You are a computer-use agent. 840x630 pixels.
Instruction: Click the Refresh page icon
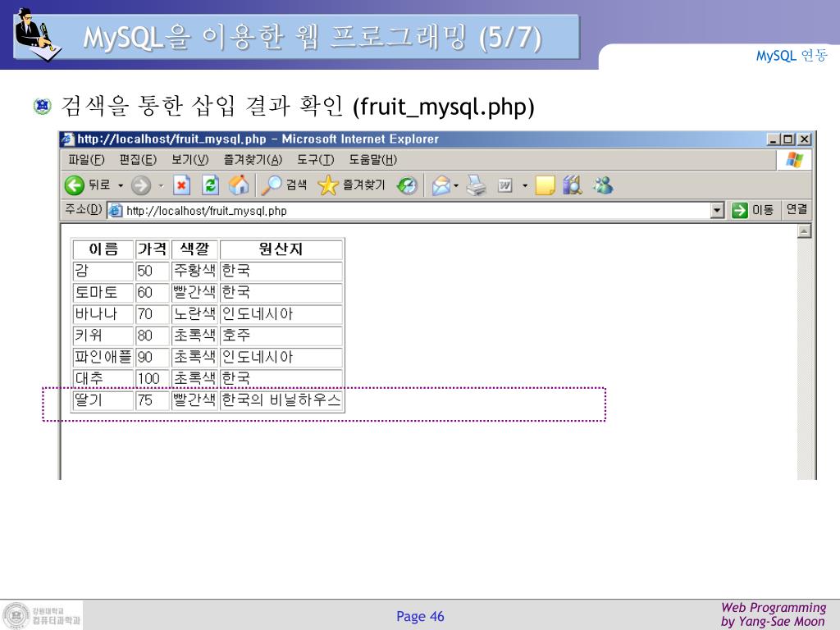point(210,185)
